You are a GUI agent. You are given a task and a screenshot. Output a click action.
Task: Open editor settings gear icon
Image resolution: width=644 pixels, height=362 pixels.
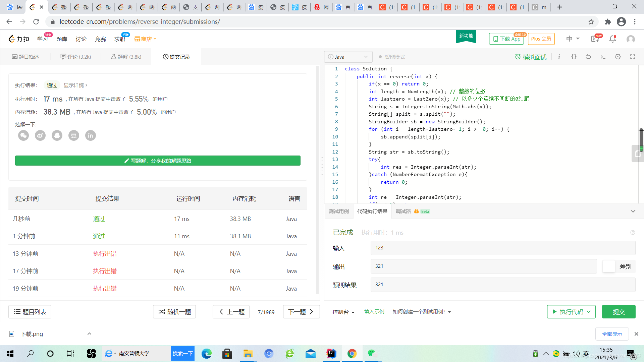click(618, 57)
